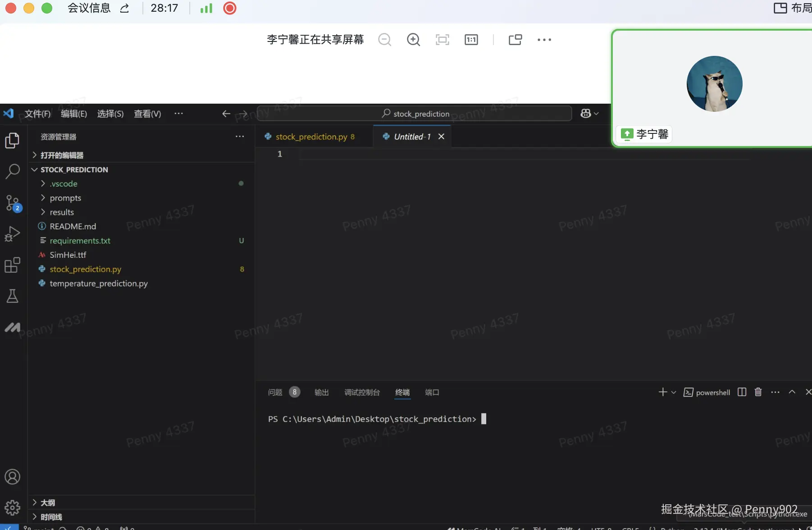Open the Extensions view

click(x=12, y=265)
